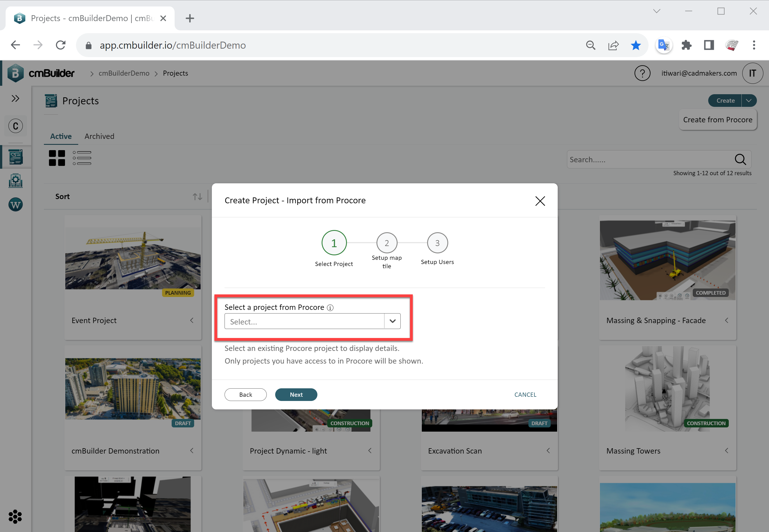Click the Excavation Scan title

(455, 451)
